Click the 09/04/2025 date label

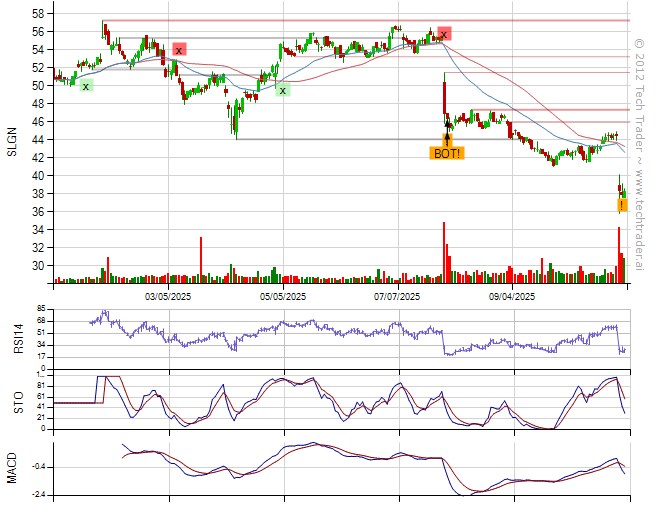tap(512, 297)
